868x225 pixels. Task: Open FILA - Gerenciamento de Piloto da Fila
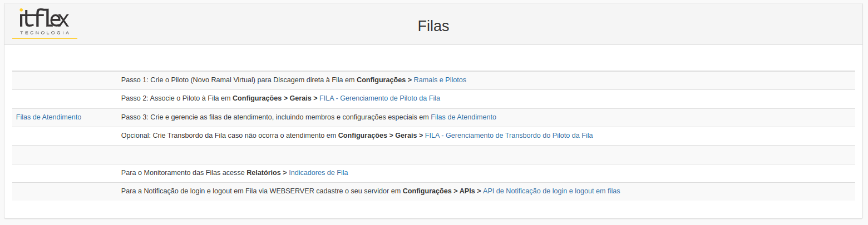(379, 98)
